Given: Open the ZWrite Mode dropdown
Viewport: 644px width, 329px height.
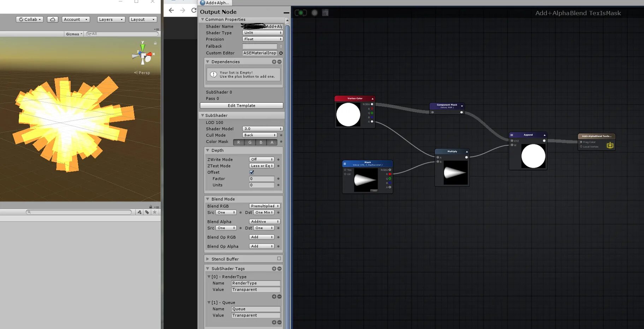Looking at the screenshot, I should (x=262, y=160).
